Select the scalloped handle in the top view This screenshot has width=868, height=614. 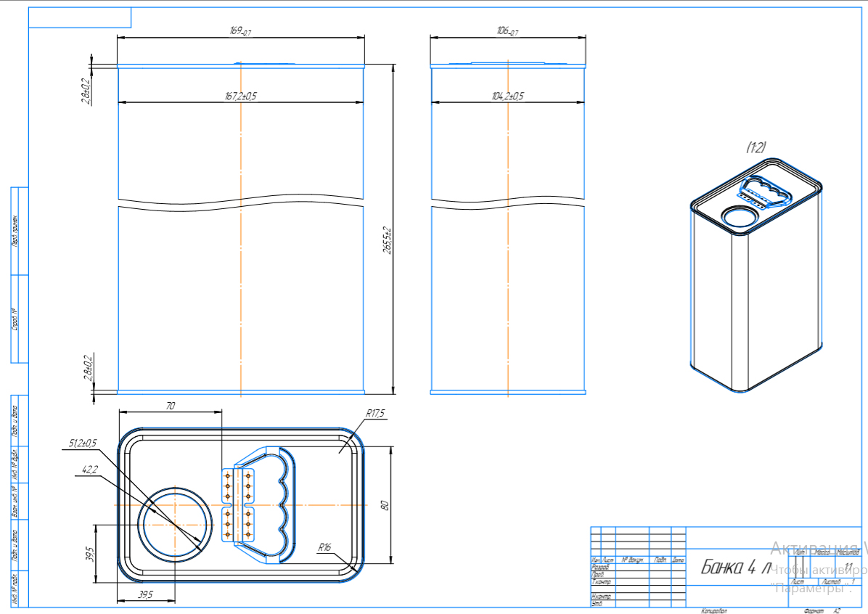[x=265, y=505]
